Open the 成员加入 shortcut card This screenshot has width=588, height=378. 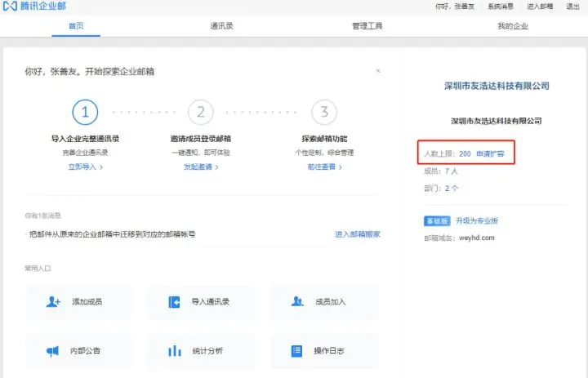325,302
